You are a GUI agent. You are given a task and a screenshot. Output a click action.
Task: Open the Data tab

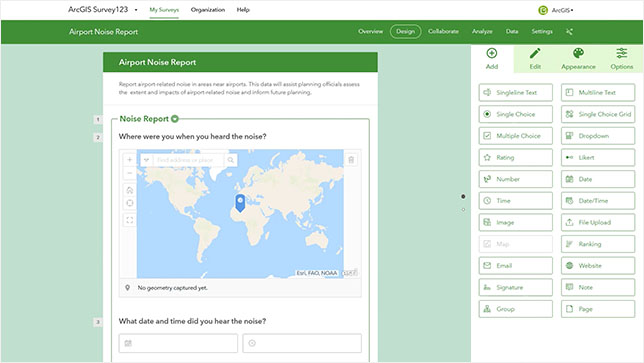[x=512, y=32]
